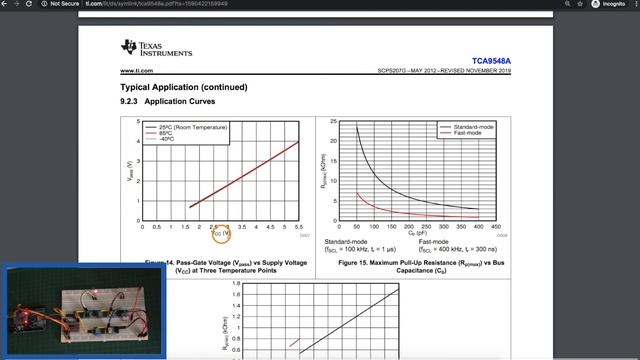Go back using the browser back arrow
The image size is (640, 360).
(x=4, y=4)
